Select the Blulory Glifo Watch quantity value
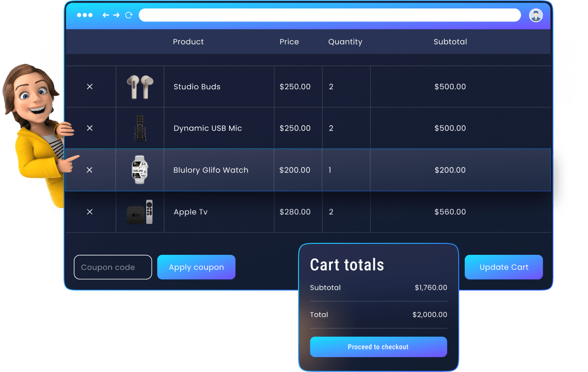The height and width of the screenshot is (372, 588). pyautogui.click(x=330, y=170)
